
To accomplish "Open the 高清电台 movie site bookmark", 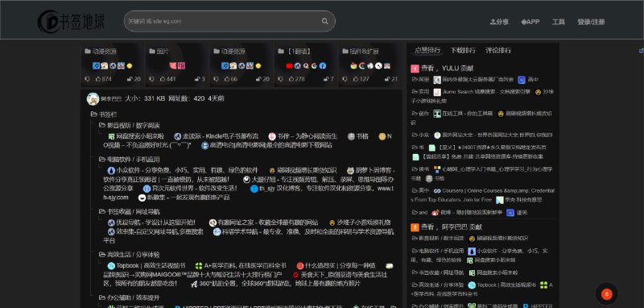I will click(x=266, y=145).
